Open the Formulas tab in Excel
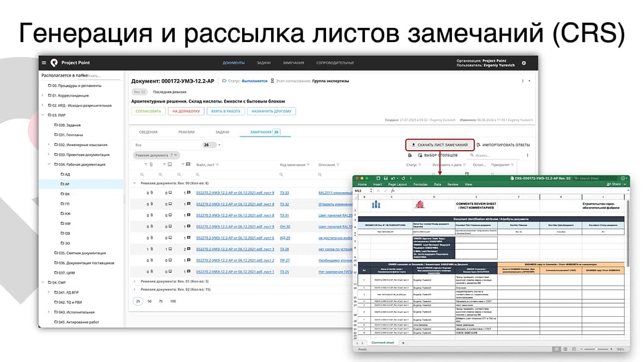This screenshot has width=644, height=362. 420,185
